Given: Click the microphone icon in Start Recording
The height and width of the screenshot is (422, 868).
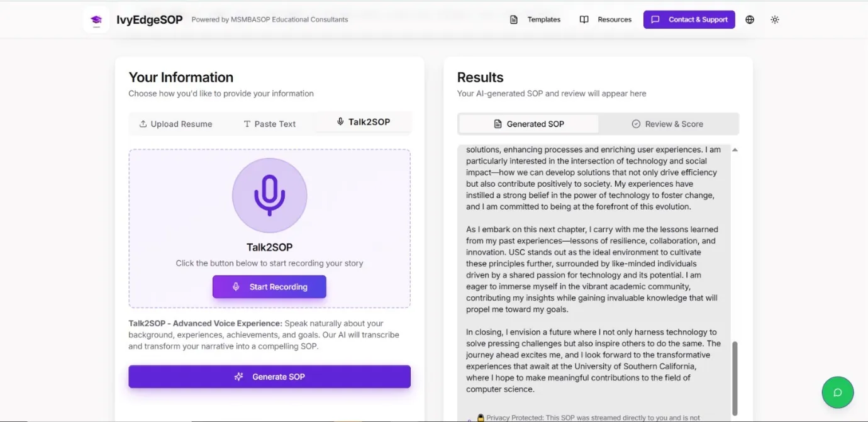Looking at the screenshot, I should click(x=236, y=287).
